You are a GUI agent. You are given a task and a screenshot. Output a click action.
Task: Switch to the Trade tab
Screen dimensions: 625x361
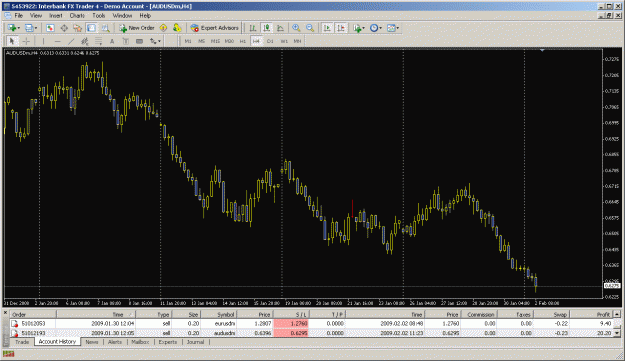22,342
